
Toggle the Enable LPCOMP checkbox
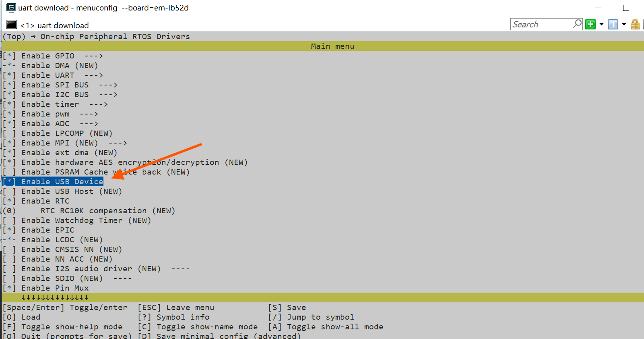9,133
